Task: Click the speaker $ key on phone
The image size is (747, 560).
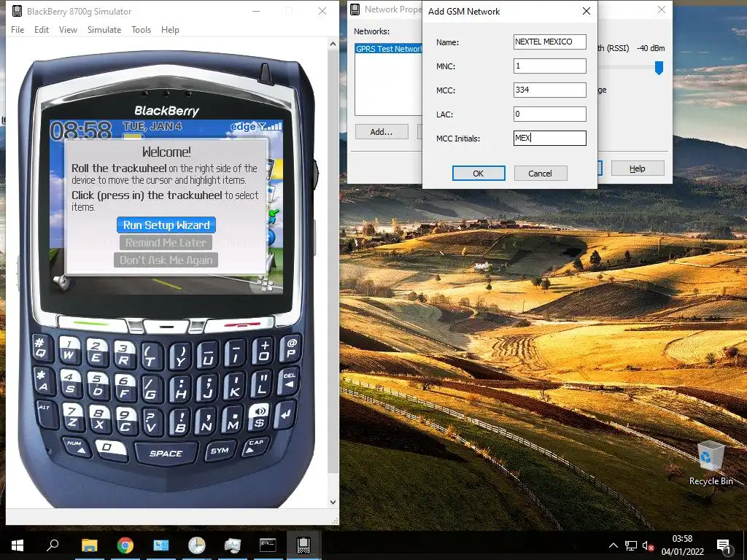Action: coord(260,416)
